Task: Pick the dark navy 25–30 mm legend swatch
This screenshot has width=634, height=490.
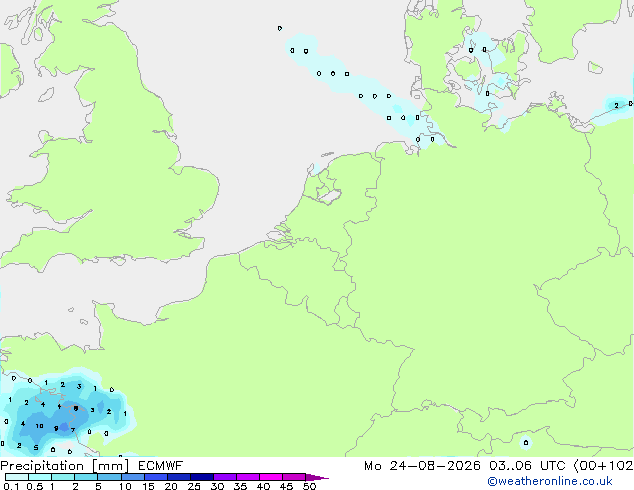Action: pyautogui.click(x=202, y=477)
